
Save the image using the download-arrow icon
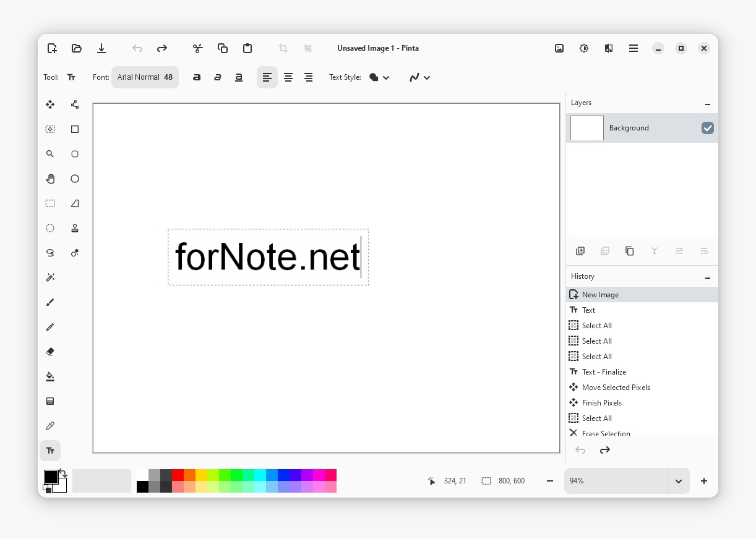101,48
